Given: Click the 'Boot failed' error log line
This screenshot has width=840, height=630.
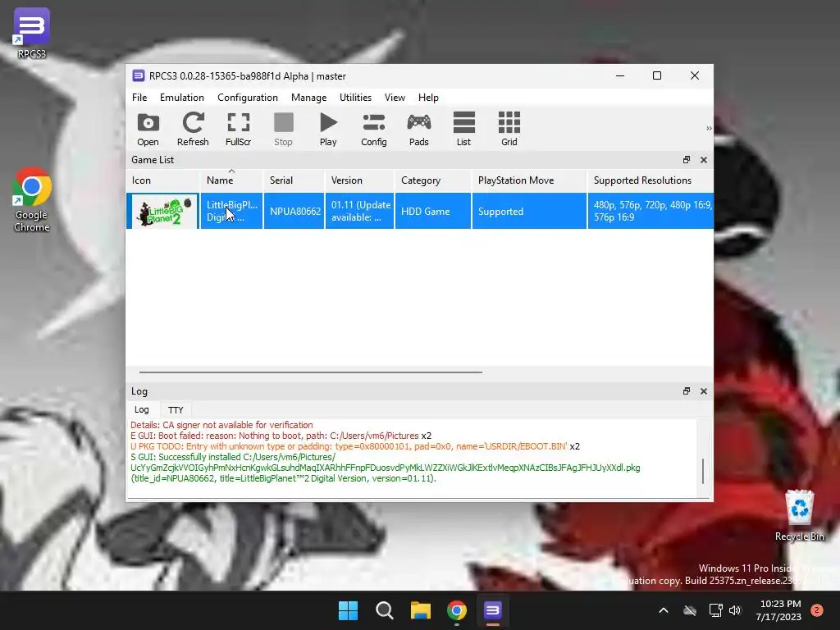Looking at the screenshot, I should pos(281,436).
